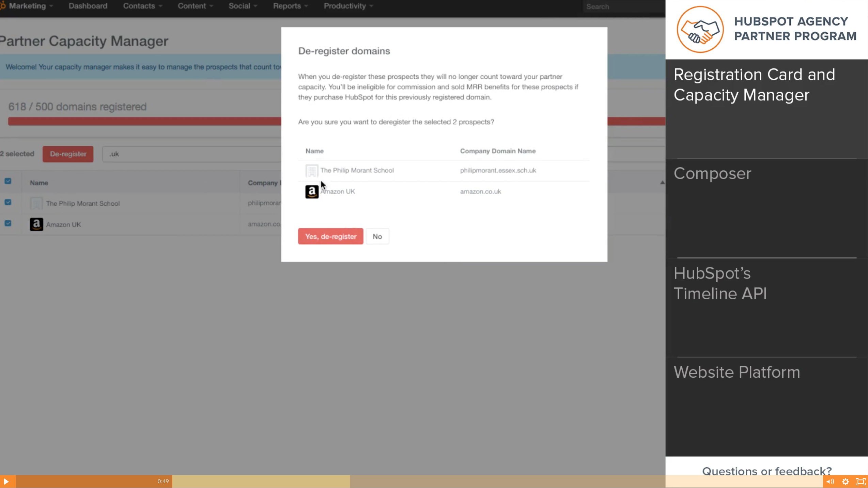Click philipmorant.essex.sch.uk domain in dialog

pos(498,170)
